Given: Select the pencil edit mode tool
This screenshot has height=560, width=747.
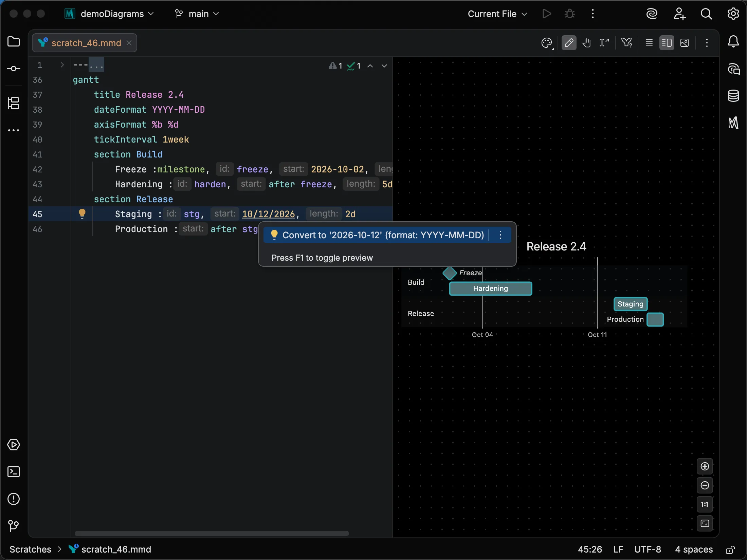Looking at the screenshot, I should point(569,43).
